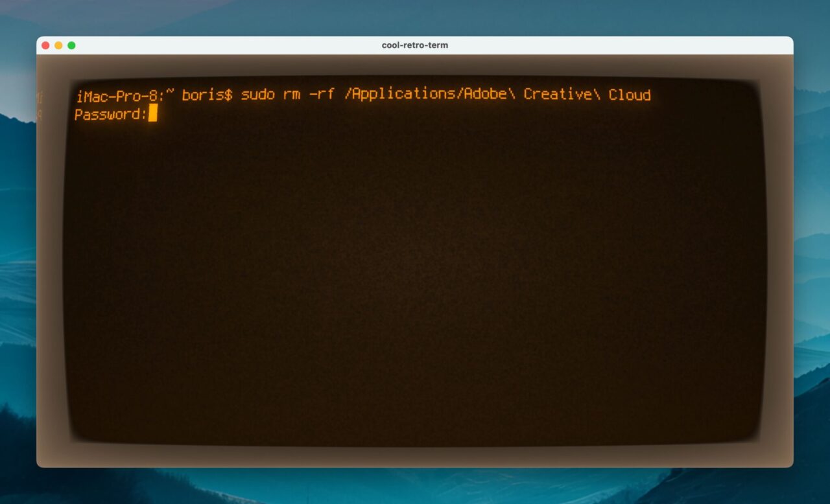Click the '-rf' flag in the command

(x=322, y=95)
